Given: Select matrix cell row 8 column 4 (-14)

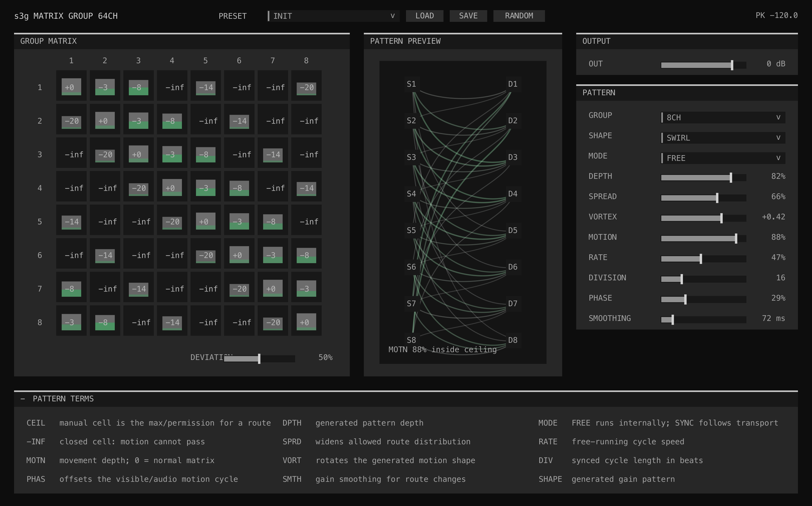Looking at the screenshot, I should 172,321.
